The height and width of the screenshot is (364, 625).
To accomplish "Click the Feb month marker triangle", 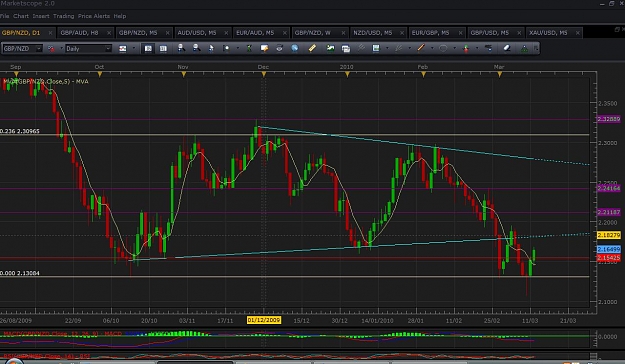I will (423, 74).
